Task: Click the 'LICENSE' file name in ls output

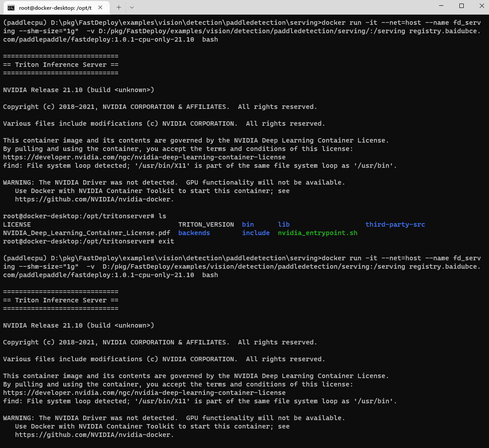Action: tap(17, 224)
